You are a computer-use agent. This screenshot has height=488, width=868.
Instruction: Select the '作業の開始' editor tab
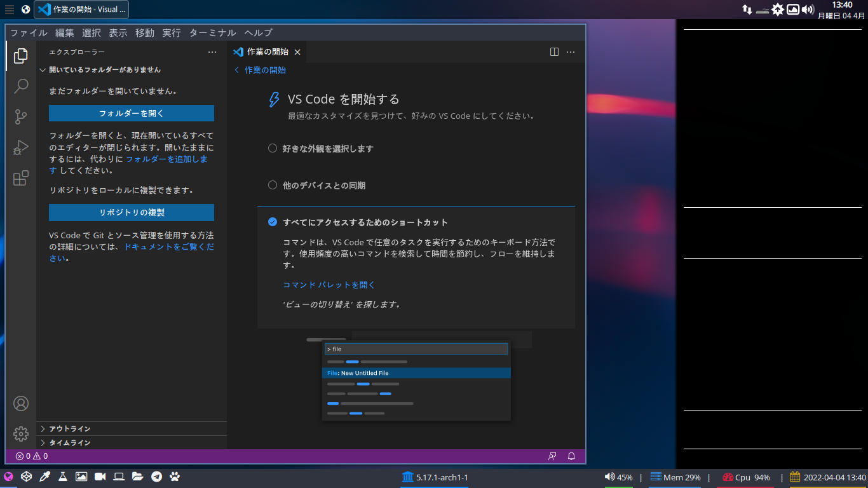click(267, 52)
